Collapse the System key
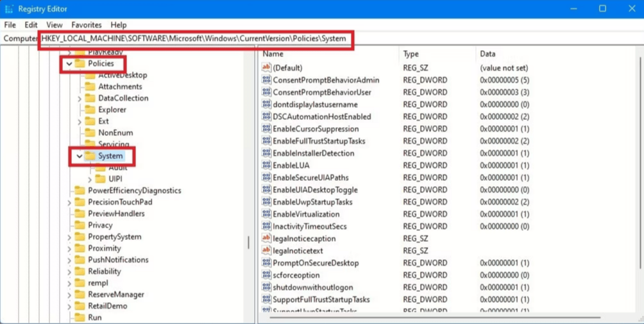Screen dimensions: 644x324 coord(80,156)
